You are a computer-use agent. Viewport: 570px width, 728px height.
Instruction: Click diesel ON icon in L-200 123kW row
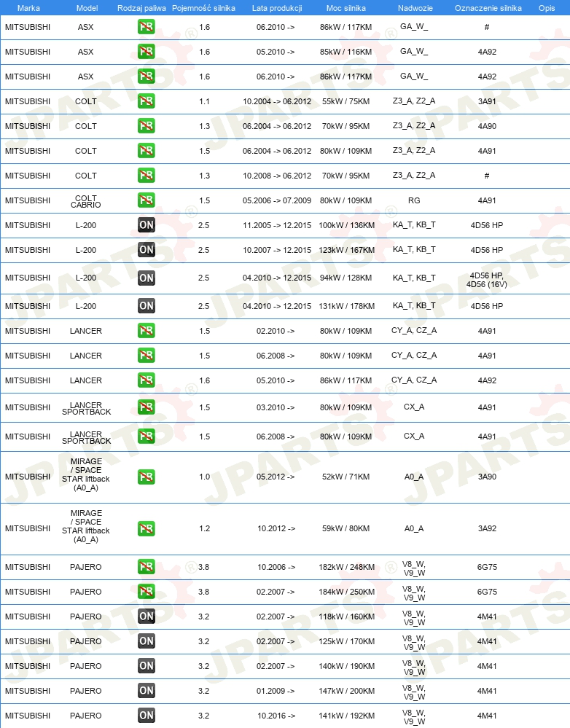click(x=147, y=250)
